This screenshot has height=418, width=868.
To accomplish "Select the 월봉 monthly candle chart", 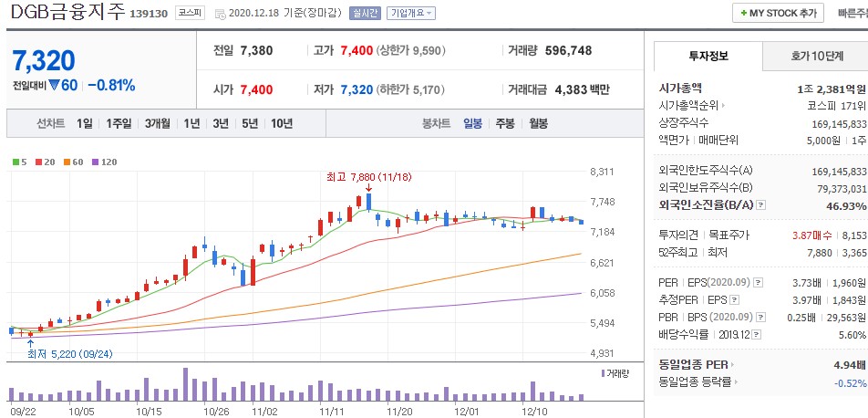I will (x=538, y=123).
